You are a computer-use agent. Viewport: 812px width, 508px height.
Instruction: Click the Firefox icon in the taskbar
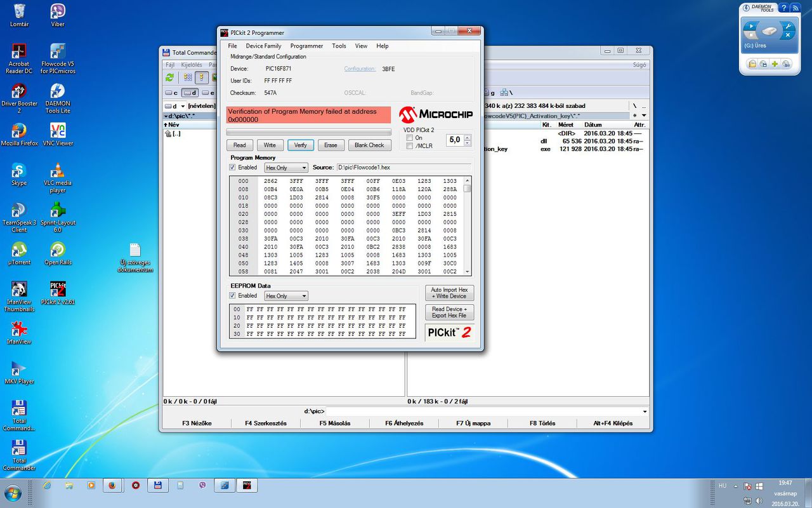pyautogui.click(x=112, y=486)
